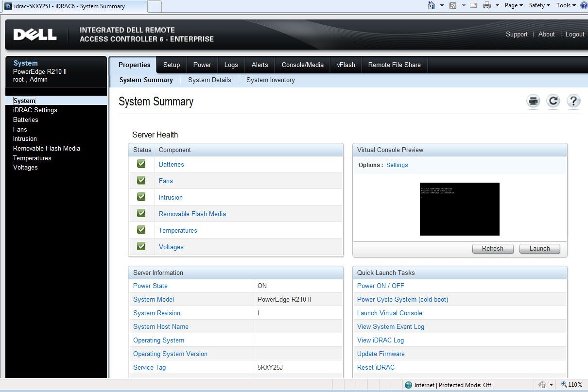The height and width of the screenshot is (392, 588).
Task: Switch to the System Inventory sub-tab
Action: (x=271, y=80)
